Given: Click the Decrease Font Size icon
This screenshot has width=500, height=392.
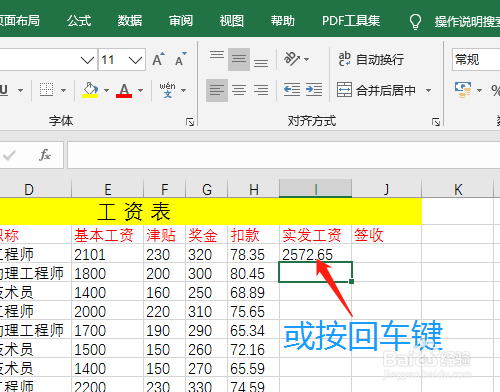Looking at the screenshot, I should [x=181, y=59].
